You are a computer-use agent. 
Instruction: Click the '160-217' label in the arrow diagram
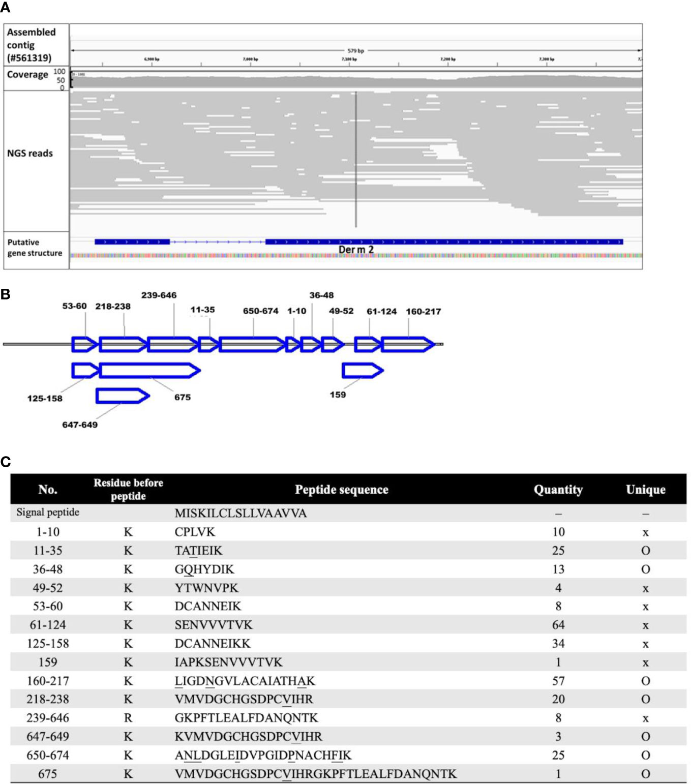click(423, 311)
